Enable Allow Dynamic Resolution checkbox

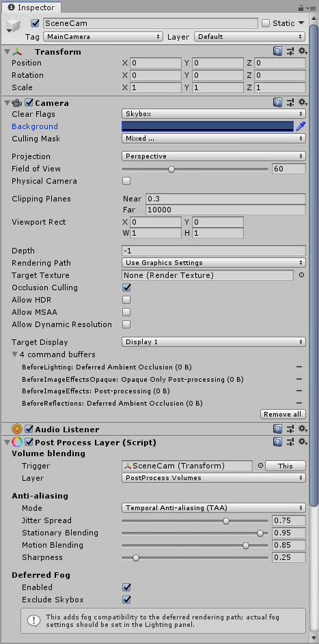[x=126, y=324]
